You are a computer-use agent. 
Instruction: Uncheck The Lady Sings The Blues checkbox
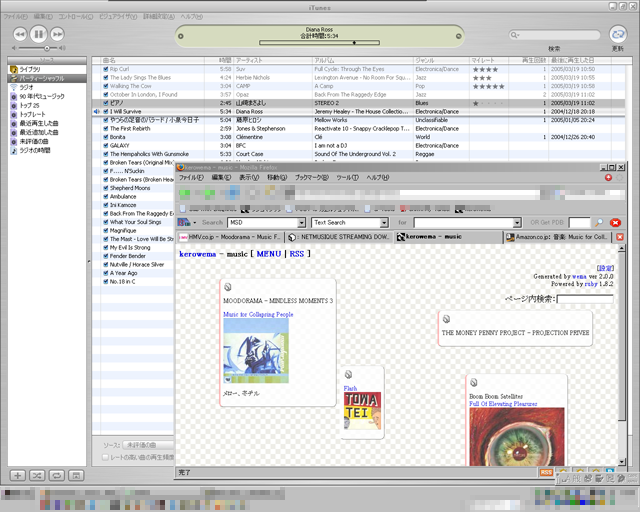click(x=106, y=78)
